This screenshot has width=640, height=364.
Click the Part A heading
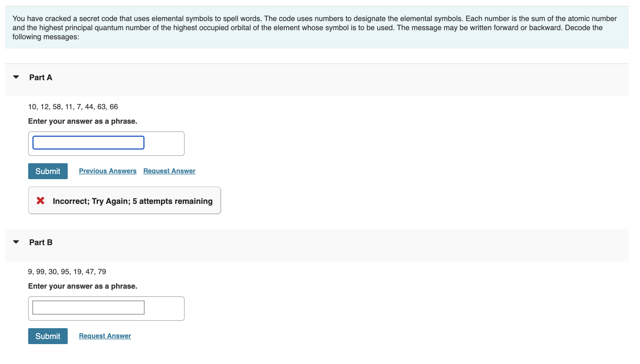coord(41,77)
